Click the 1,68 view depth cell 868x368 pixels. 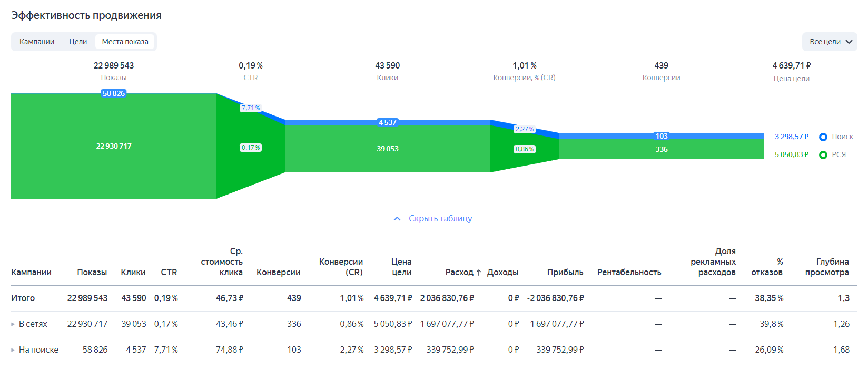[x=841, y=350]
